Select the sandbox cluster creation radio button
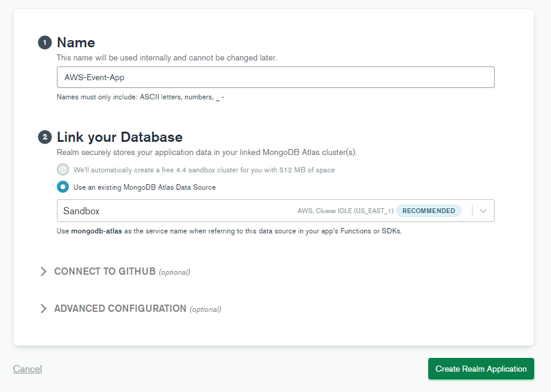The height and width of the screenshot is (392, 551). click(63, 169)
